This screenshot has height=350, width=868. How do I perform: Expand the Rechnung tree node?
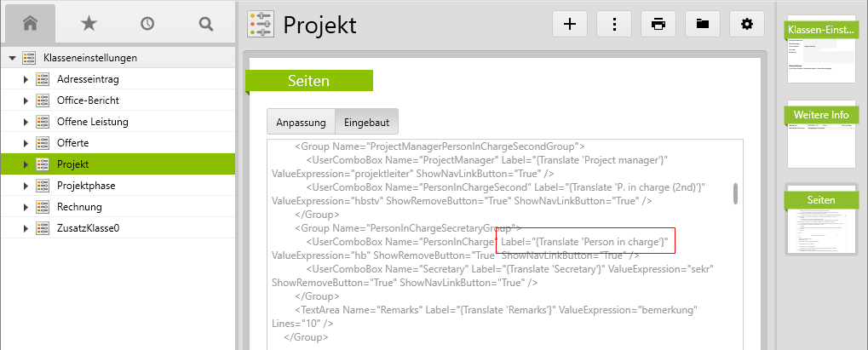[x=26, y=207]
